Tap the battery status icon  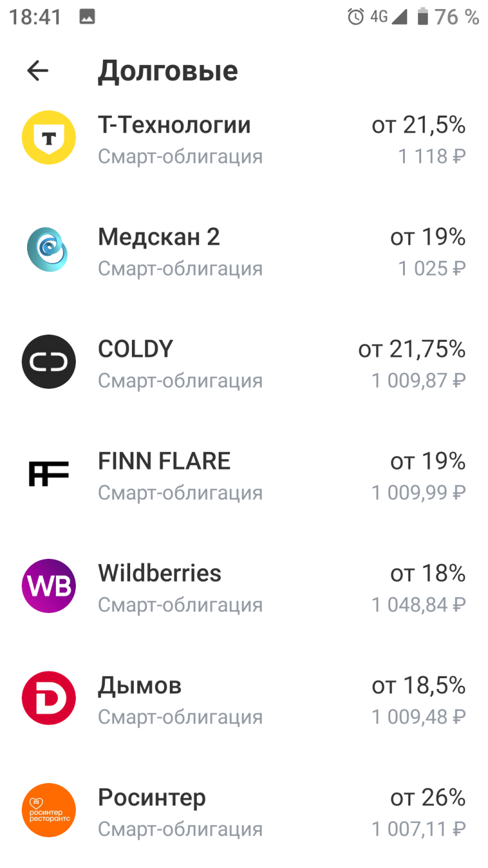pyautogui.click(x=423, y=17)
